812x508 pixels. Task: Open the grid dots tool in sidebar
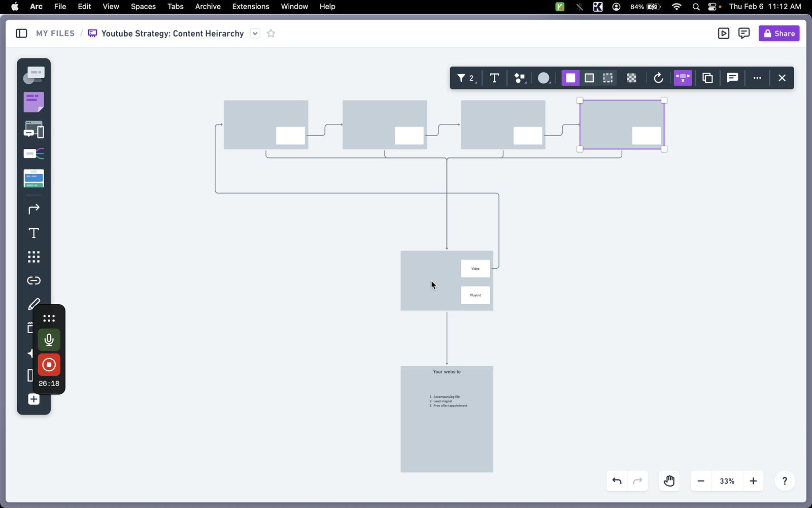point(33,257)
